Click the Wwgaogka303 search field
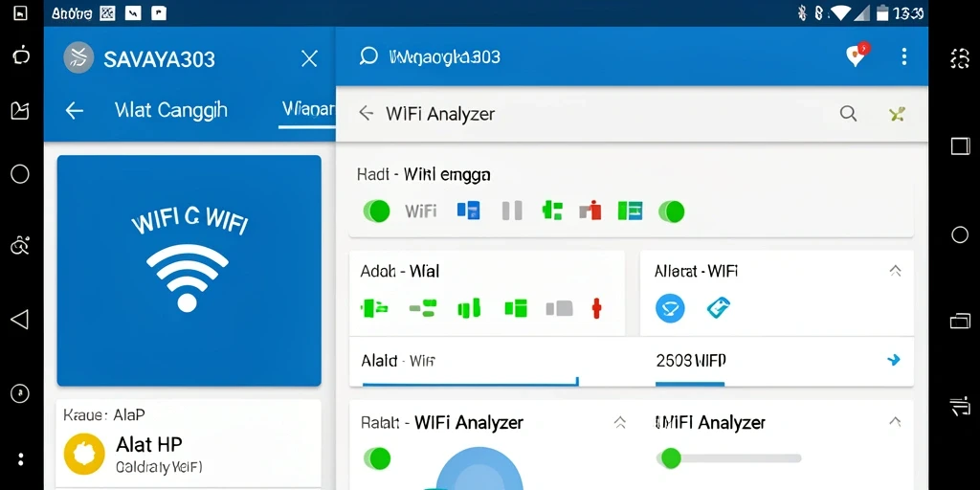Screen dimensions: 980x490 tap(444, 57)
